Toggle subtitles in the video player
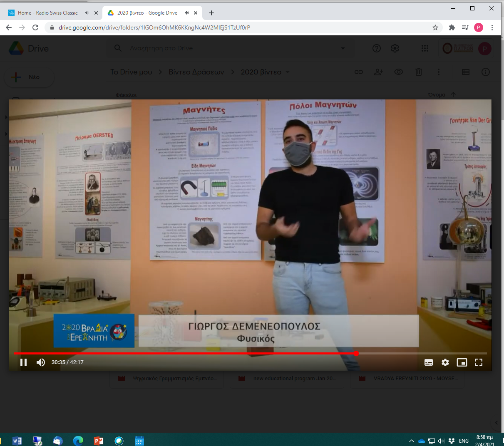Viewport: 504px width, 446px height. 429,362
